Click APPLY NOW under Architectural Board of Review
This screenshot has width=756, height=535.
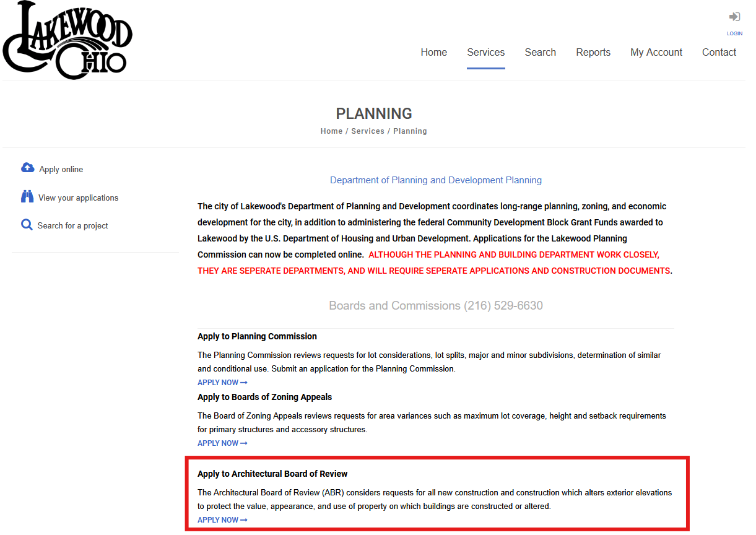coord(222,520)
